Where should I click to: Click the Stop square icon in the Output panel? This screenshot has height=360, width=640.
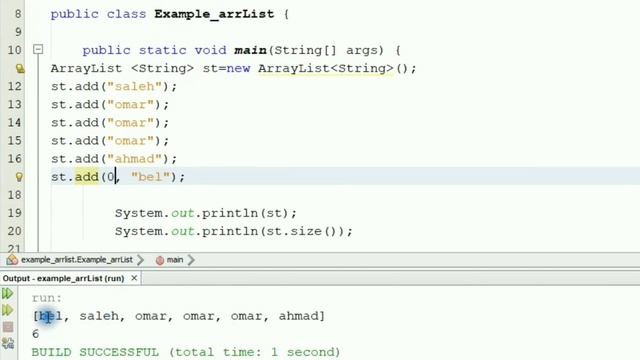pyautogui.click(x=8, y=327)
